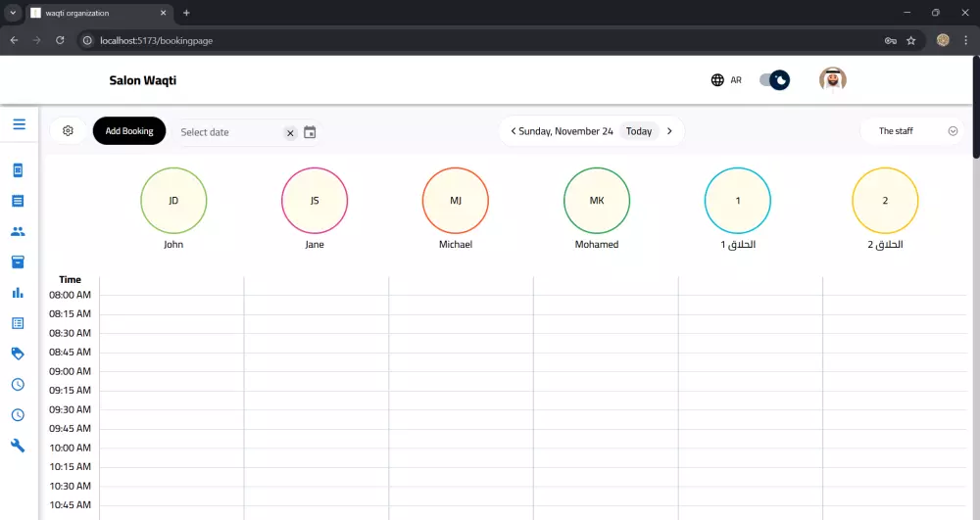Click the 09:00 AM time label
980x520 pixels.
(x=70, y=371)
